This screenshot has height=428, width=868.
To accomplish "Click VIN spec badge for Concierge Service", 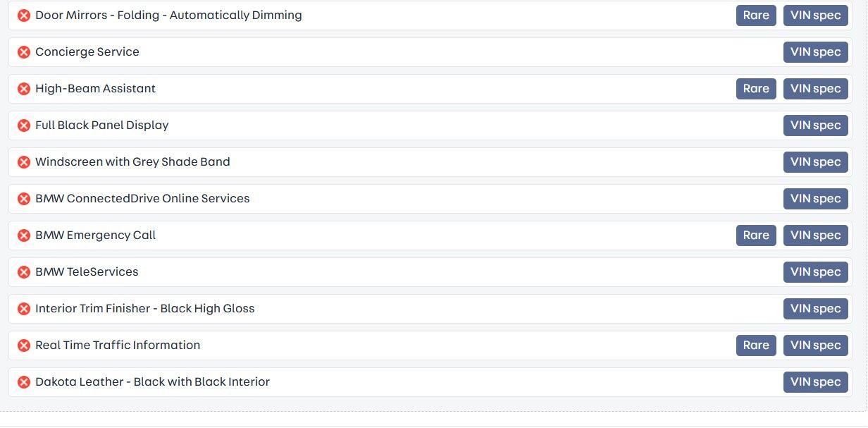I will point(815,52).
